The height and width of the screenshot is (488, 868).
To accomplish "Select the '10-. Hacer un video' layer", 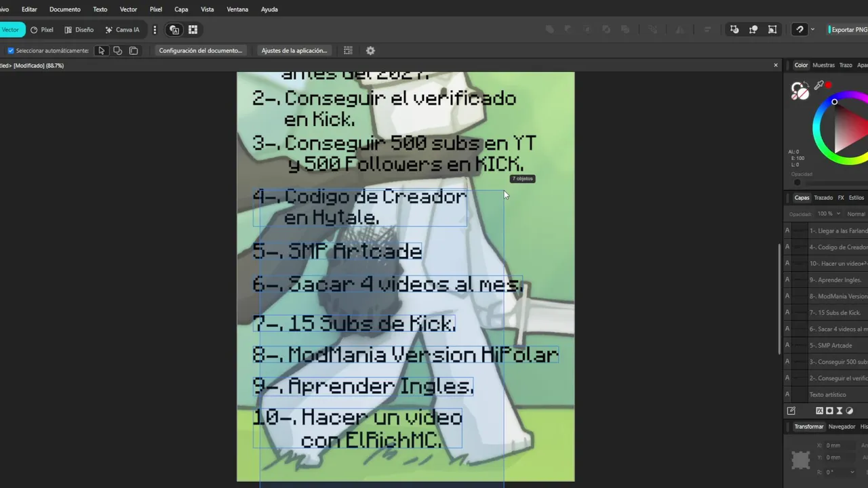I will click(826, 264).
